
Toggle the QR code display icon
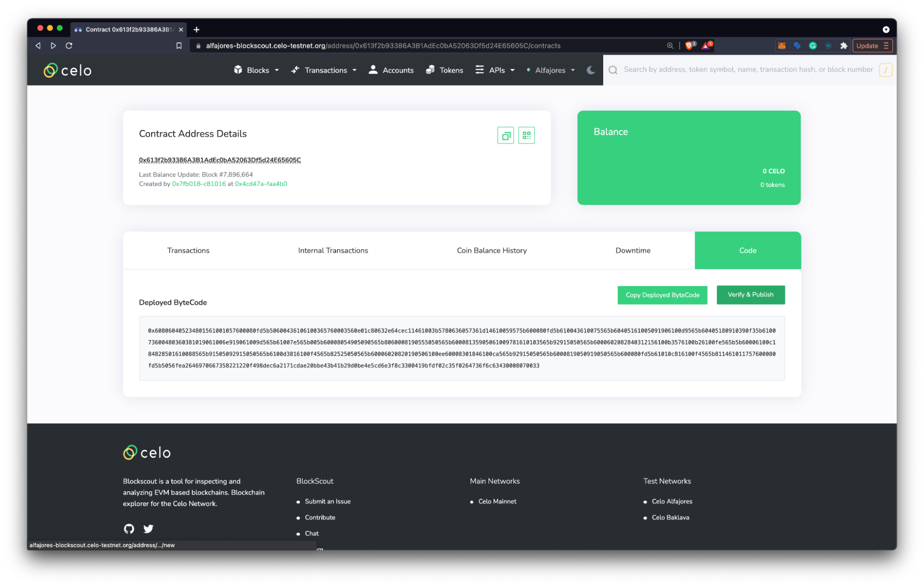click(x=526, y=135)
